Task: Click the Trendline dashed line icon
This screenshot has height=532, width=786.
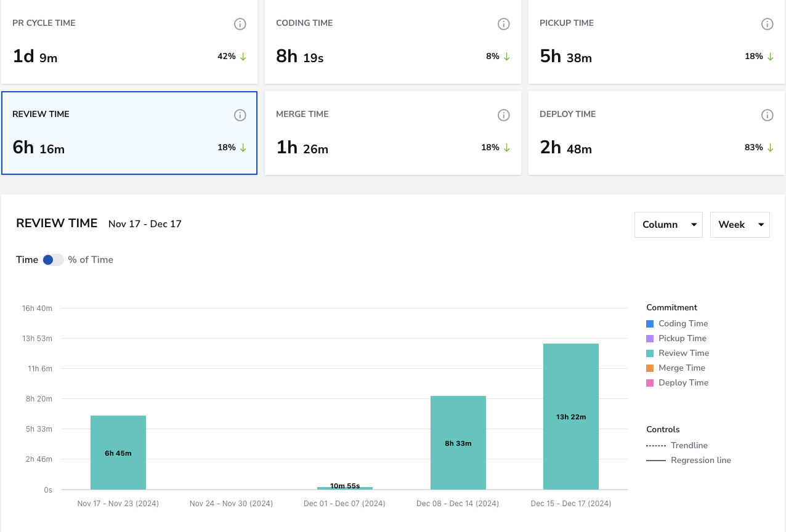Action: [x=656, y=445]
